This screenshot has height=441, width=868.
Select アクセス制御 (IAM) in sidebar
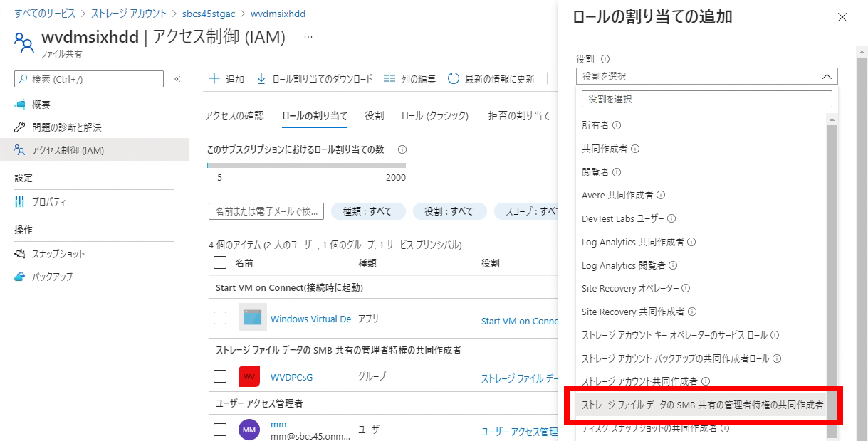94,150
